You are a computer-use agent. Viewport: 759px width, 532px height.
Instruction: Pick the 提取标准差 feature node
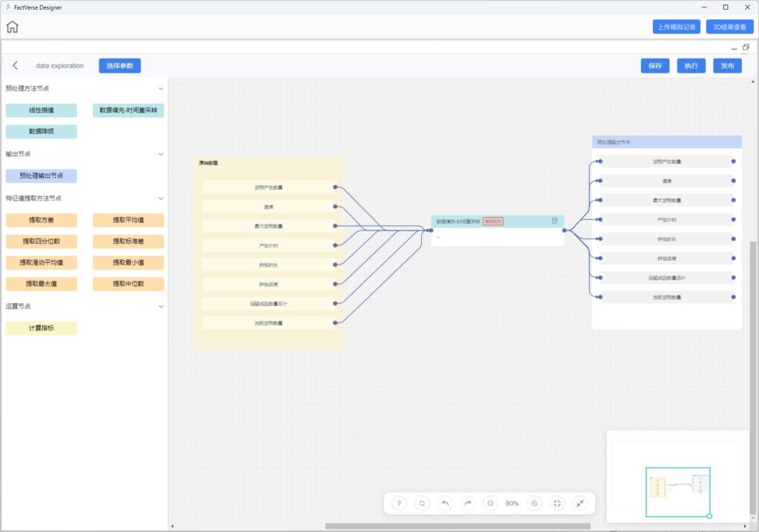(128, 241)
